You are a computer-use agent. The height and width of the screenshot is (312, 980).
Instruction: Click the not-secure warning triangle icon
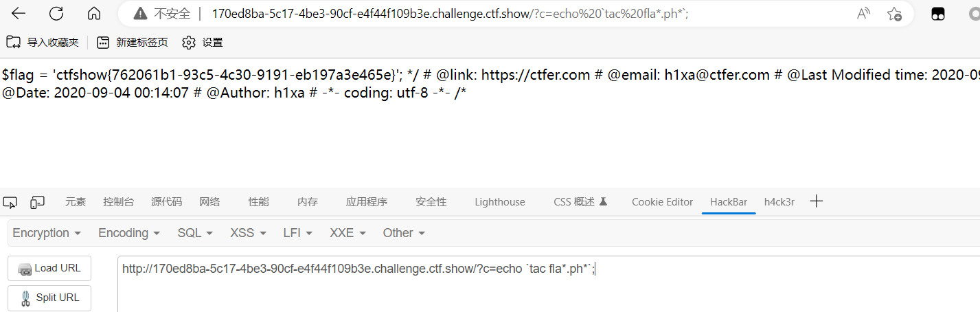click(x=140, y=13)
